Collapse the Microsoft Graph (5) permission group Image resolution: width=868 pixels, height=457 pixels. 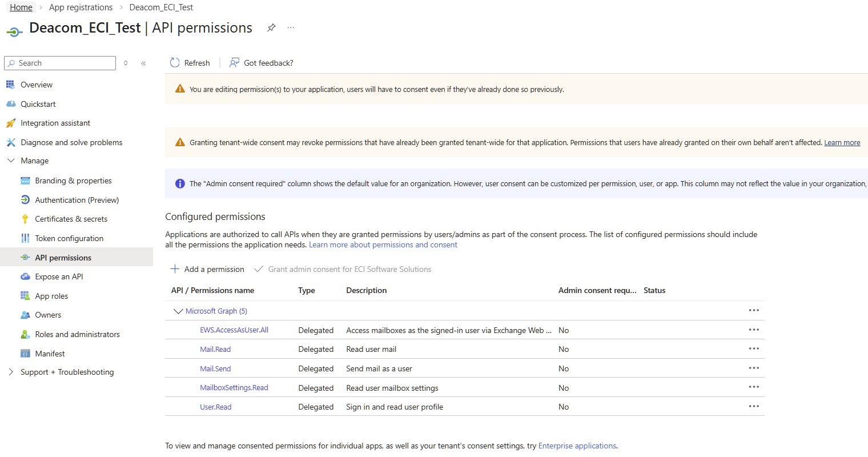click(x=178, y=311)
